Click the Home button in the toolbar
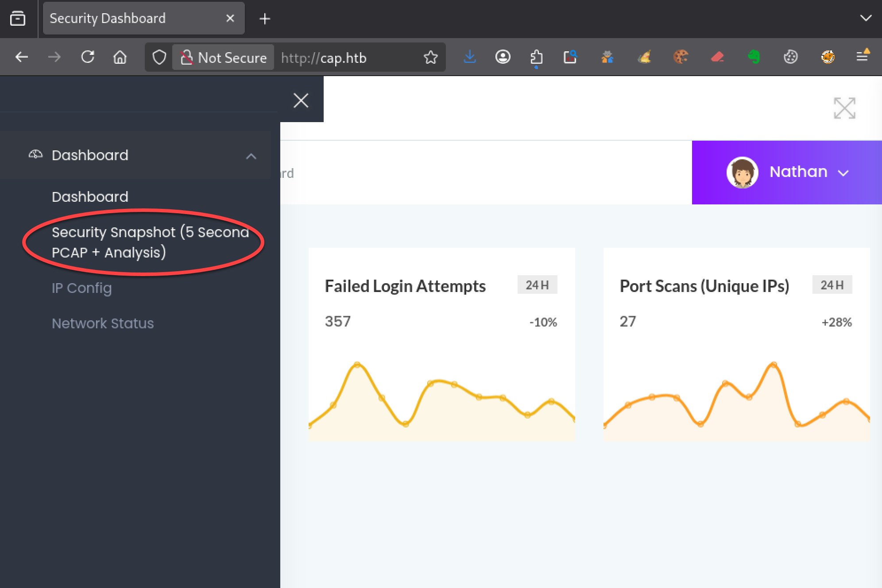This screenshot has height=588, width=882. tap(120, 57)
